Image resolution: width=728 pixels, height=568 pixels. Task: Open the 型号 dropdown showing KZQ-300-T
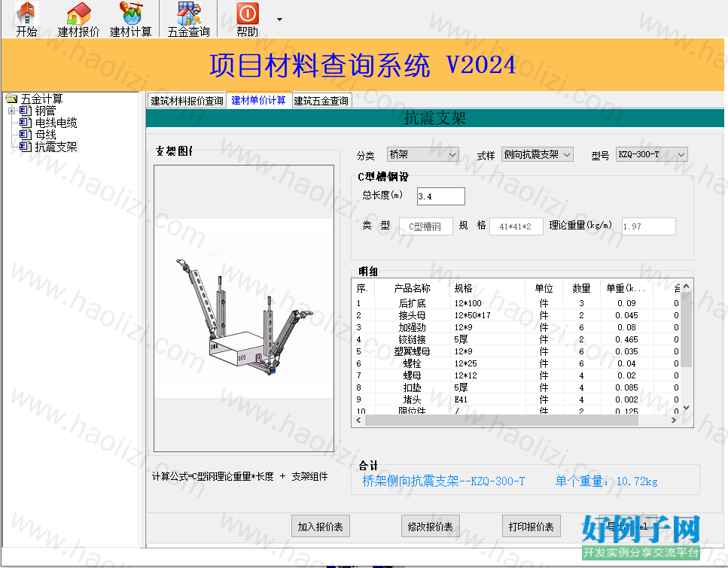pos(651,154)
